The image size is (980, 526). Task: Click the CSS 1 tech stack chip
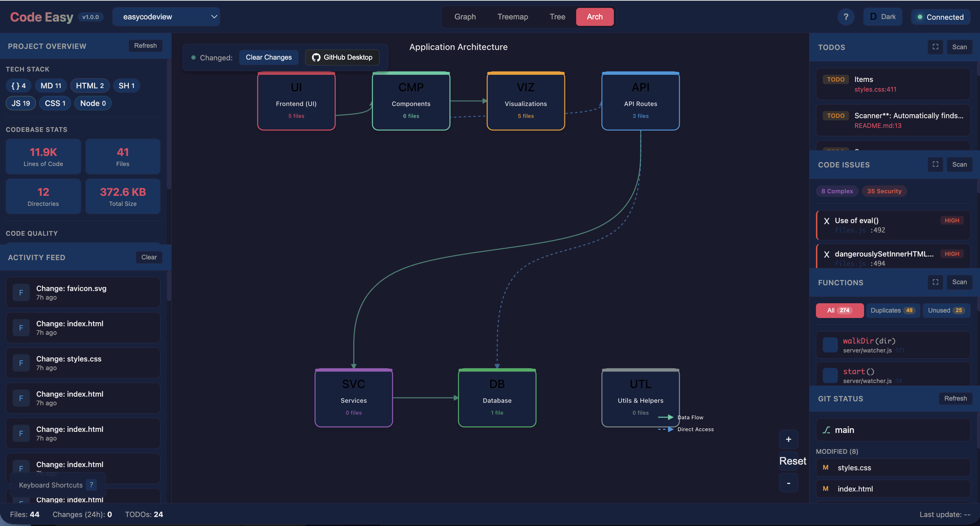[55, 103]
